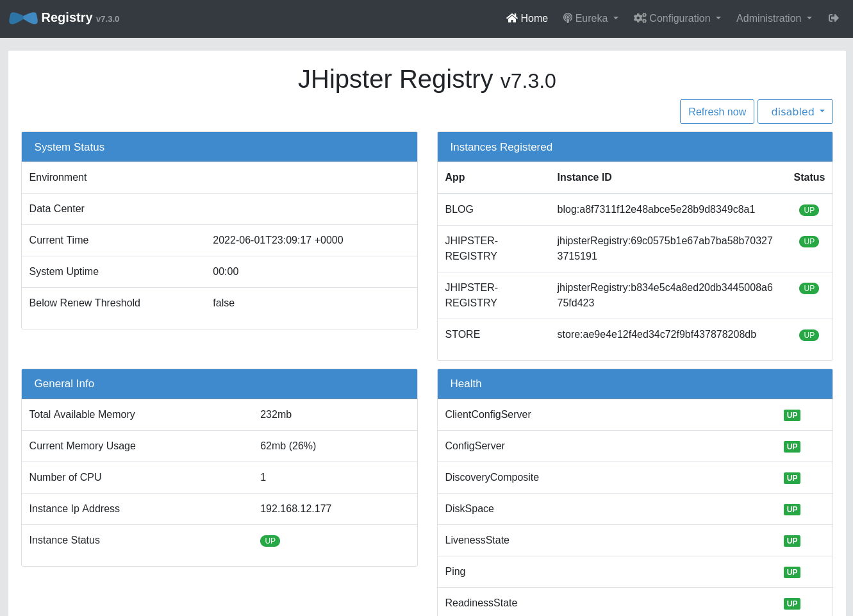Click the Home house icon
853x616 pixels.
click(511, 18)
